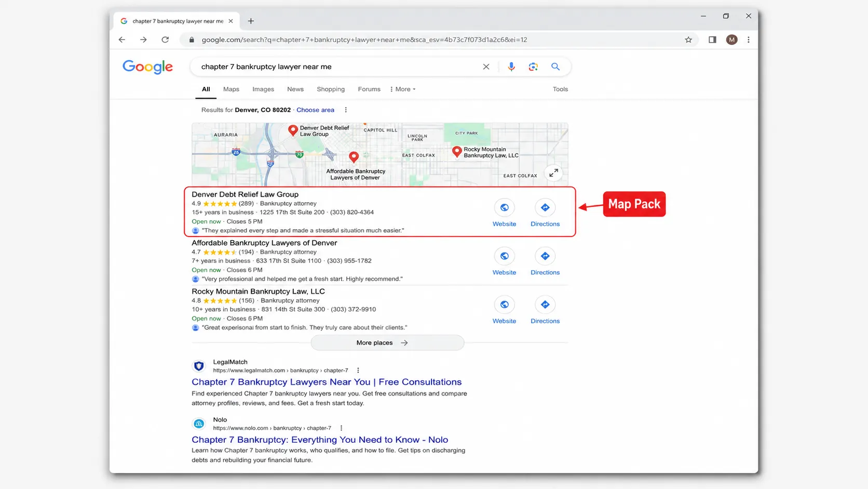The height and width of the screenshot is (489, 868).
Task: Click the magnifying glass search button
Action: point(555,67)
